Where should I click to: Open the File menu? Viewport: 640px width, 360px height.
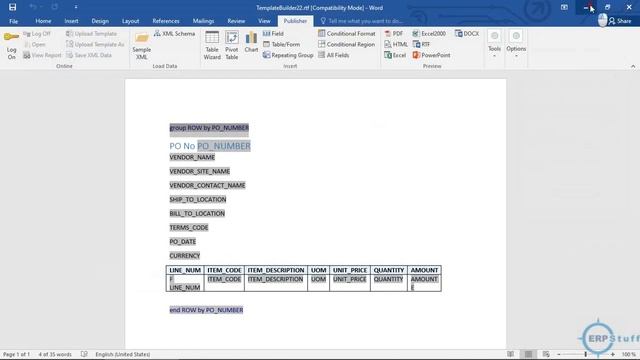pos(13,21)
